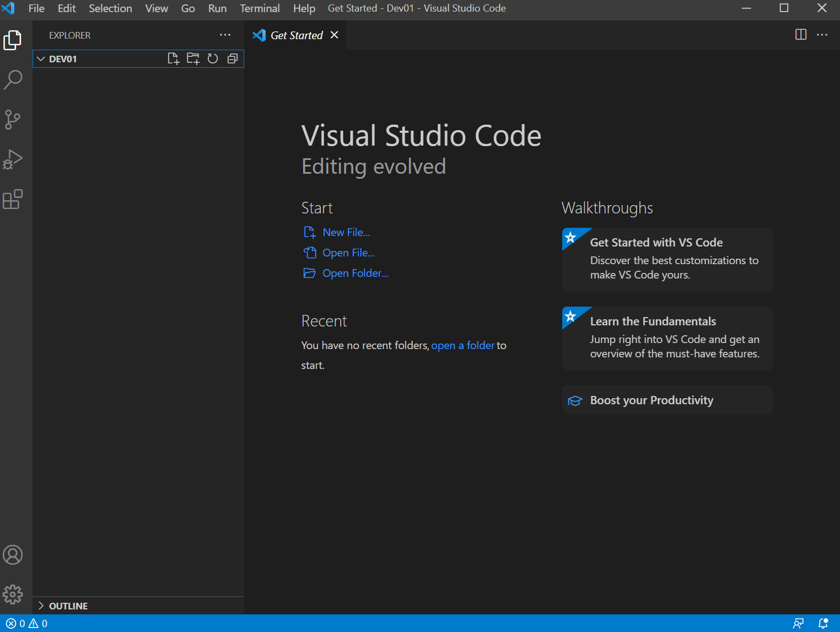Open the Selection menu

click(110, 8)
